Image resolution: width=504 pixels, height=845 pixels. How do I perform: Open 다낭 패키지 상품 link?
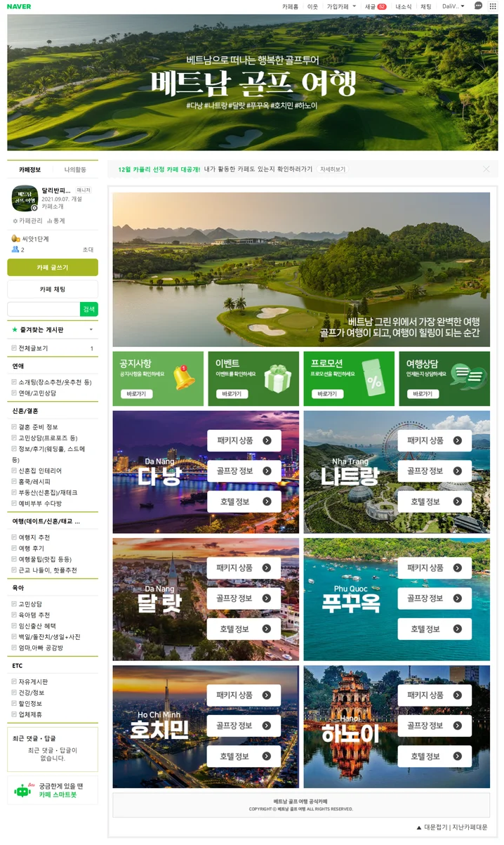244,440
